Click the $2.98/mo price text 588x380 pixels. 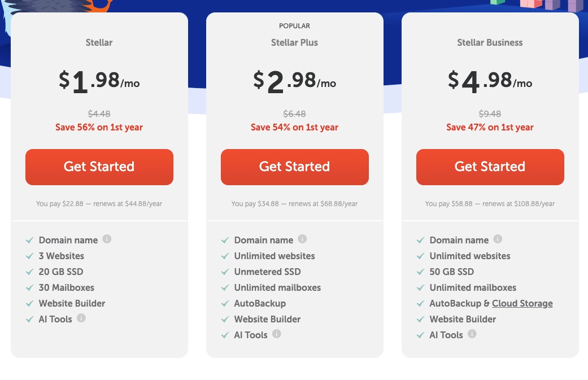[x=294, y=81]
